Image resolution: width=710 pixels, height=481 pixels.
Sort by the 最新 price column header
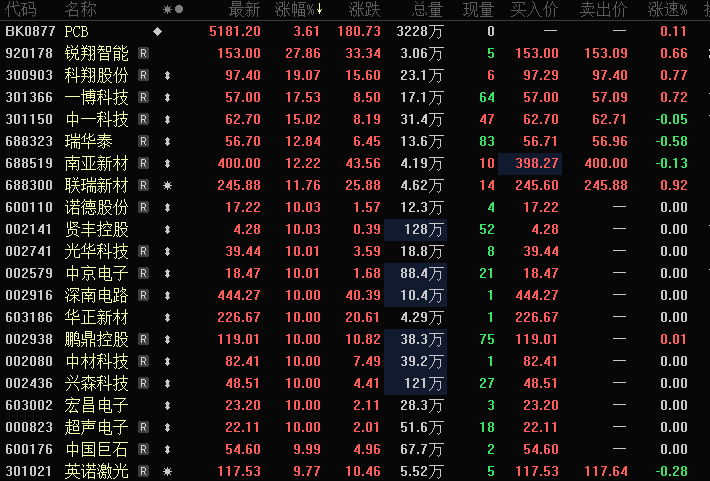point(245,9)
